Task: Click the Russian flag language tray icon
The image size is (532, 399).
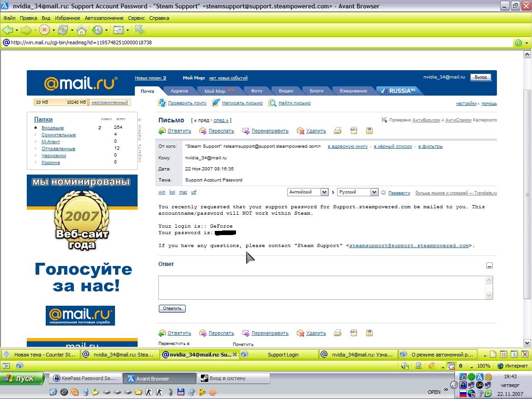Action: coord(463,393)
